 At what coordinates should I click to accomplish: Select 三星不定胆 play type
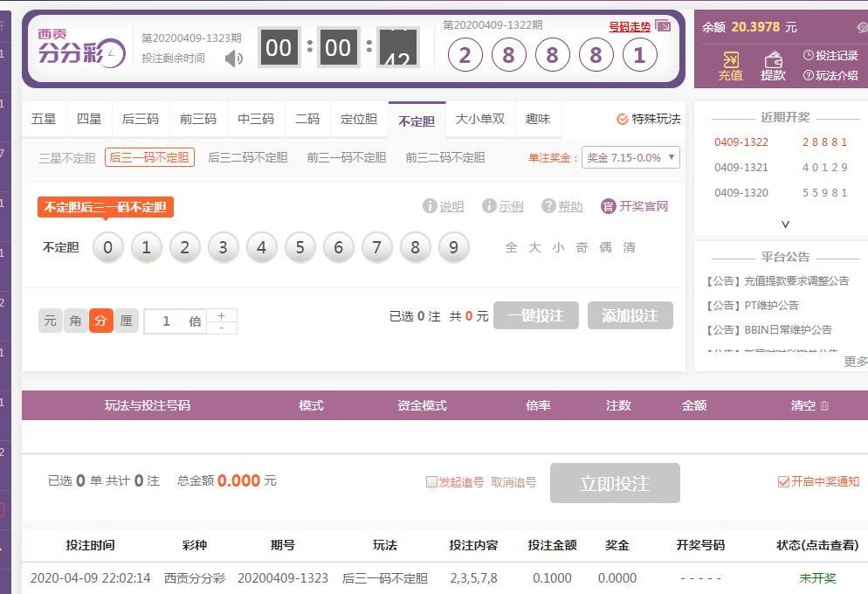pos(67,158)
